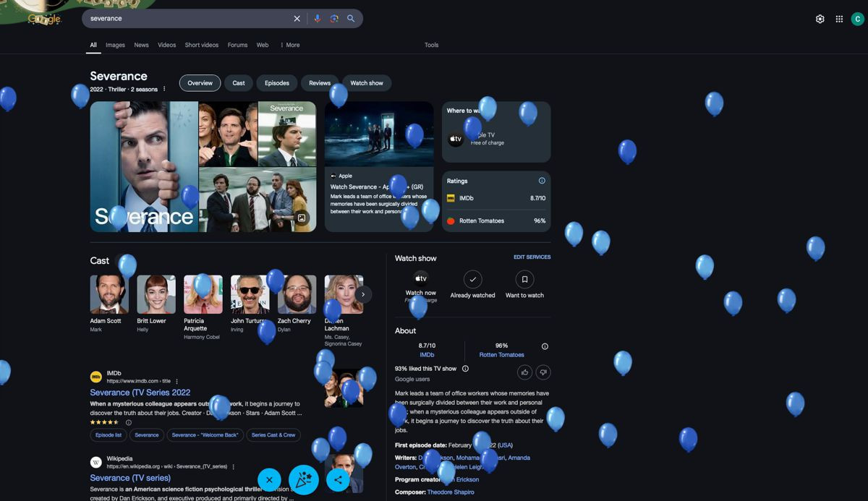This screenshot has width=868, height=501.
Task: Switch to the Short videos tab
Action: (x=201, y=45)
